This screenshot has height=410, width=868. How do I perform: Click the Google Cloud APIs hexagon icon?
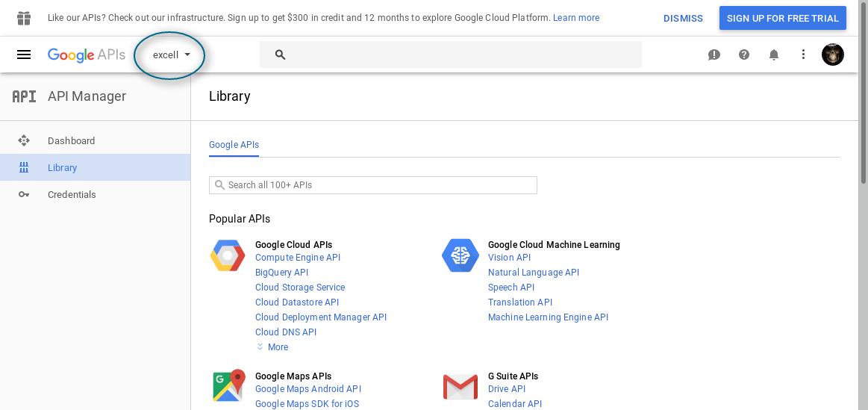[228, 255]
